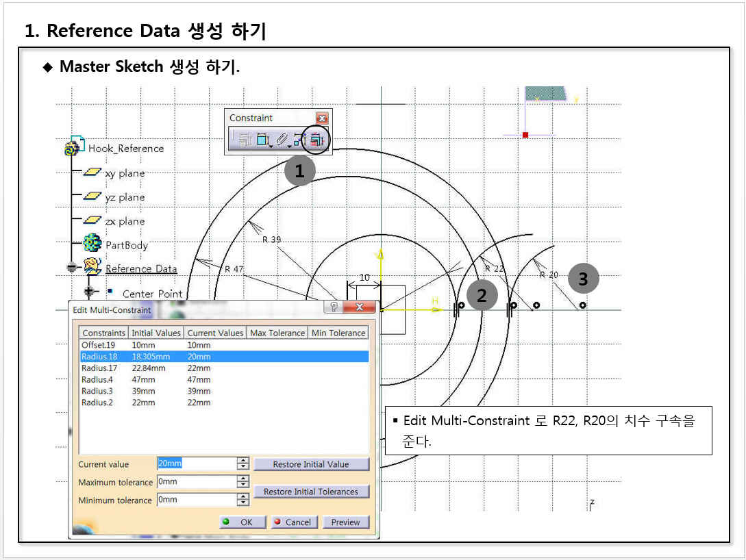Collapse the Reference Data tree node
The image size is (746, 560).
[x=71, y=268]
